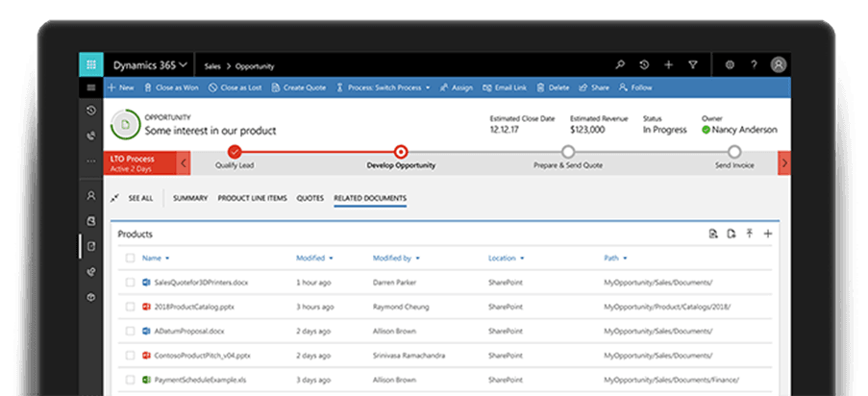Click Close as Lost

click(236, 87)
